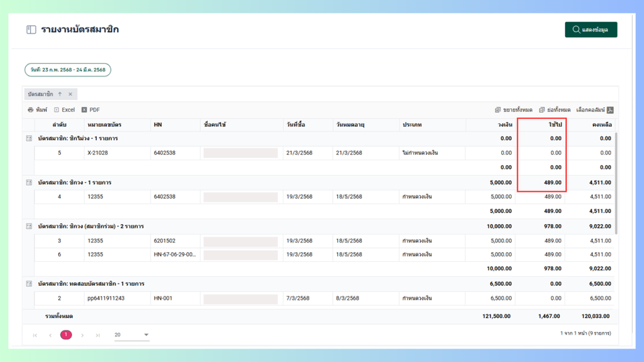
Task: Sort by the วันหมดอายุ column header
Action: pyautogui.click(x=350, y=125)
